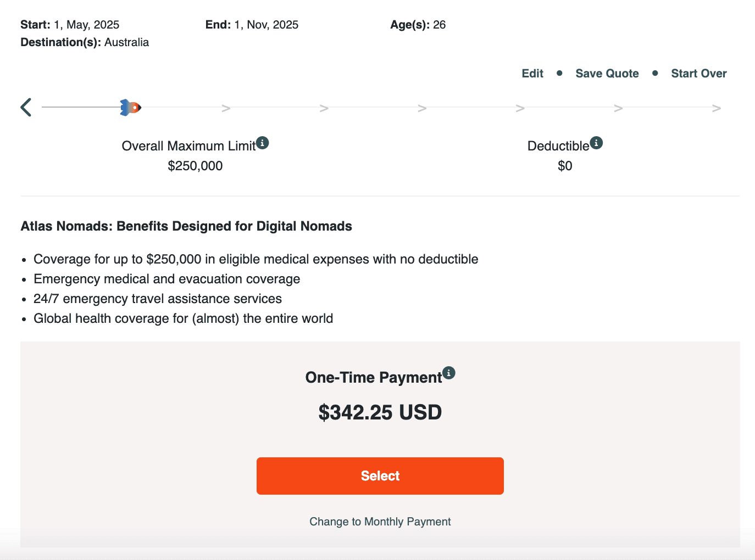Image resolution: width=755 pixels, height=560 pixels.
Task: Click the Start date text
Action: pos(70,25)
